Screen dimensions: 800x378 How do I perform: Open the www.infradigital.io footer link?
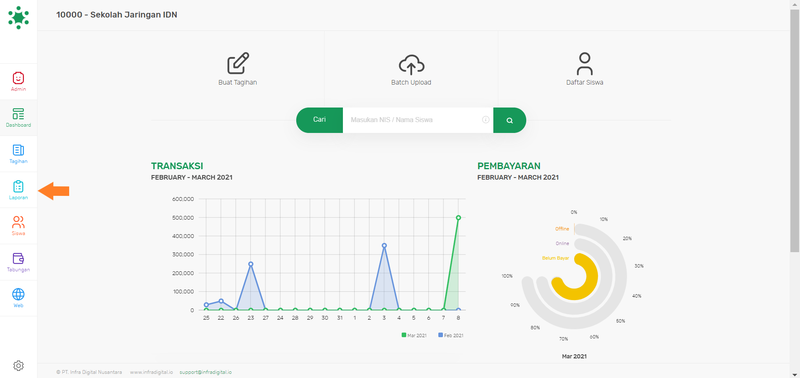[151, 372]
